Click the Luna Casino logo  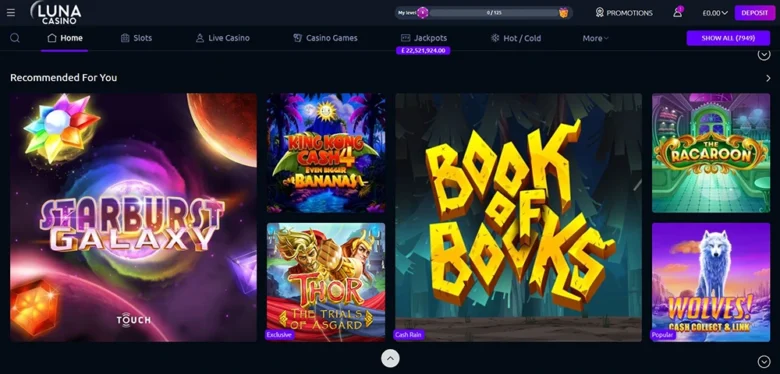[55, 12]
